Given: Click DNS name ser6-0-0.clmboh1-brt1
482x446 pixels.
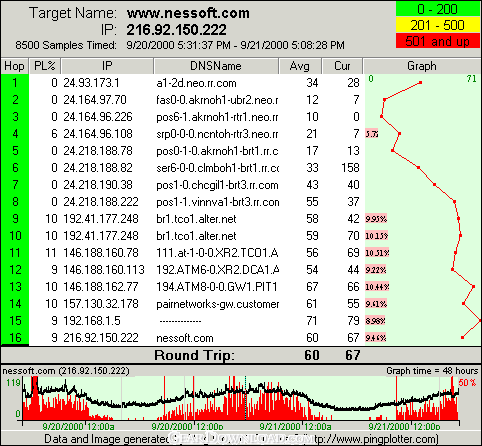Looking at the screenshot, I should point(218,168).
